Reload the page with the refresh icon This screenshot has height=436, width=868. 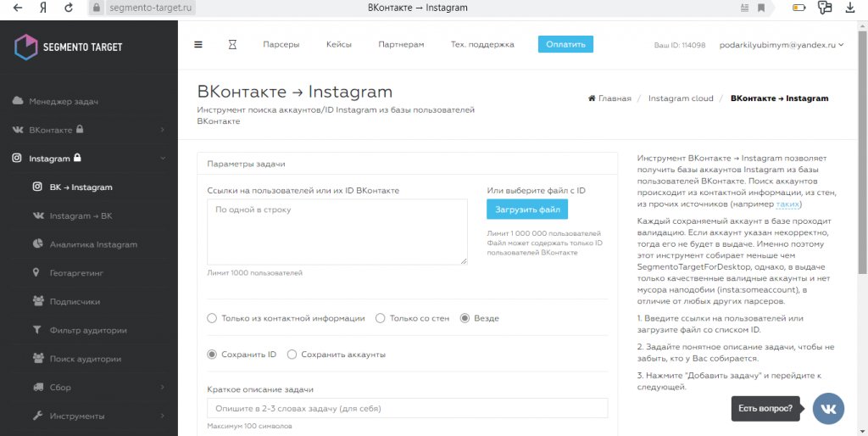pos(69,8)
